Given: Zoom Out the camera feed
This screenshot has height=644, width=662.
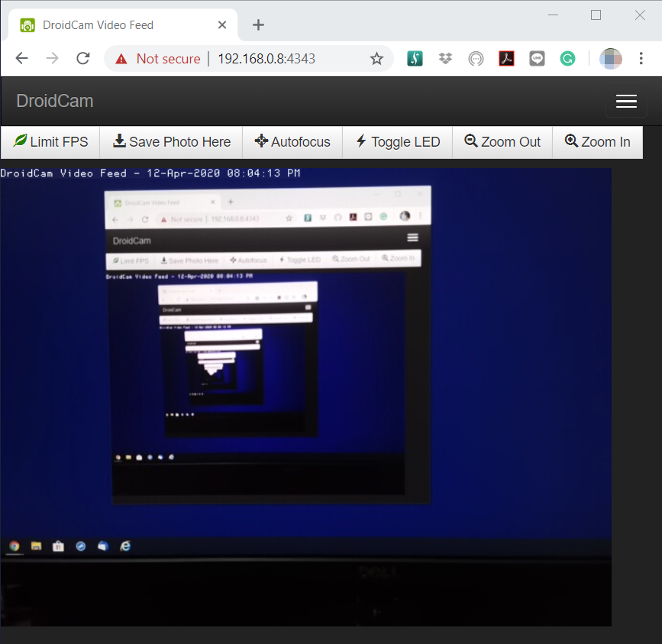Looking at the screenshot, I should [502, 142].
